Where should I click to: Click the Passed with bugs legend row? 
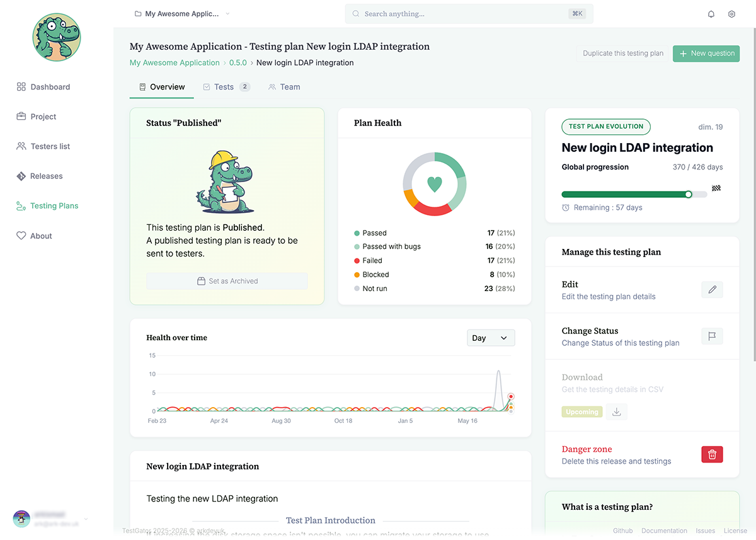435,247
